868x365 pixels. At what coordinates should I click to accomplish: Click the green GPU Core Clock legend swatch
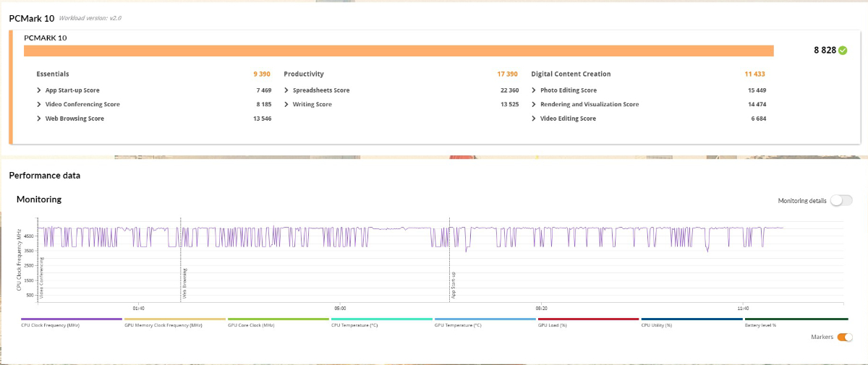(x=278, y=319)
